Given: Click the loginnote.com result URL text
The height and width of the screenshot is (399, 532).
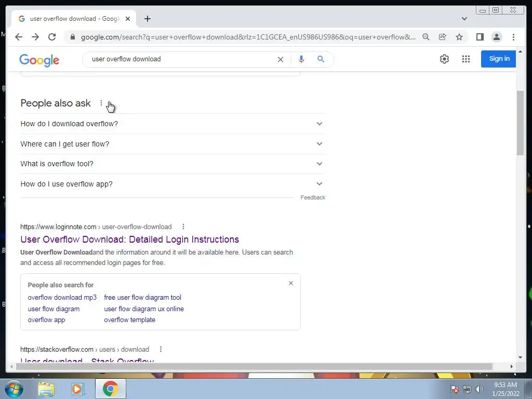Looking at the screenshot, I should click(x=96, y=227).
